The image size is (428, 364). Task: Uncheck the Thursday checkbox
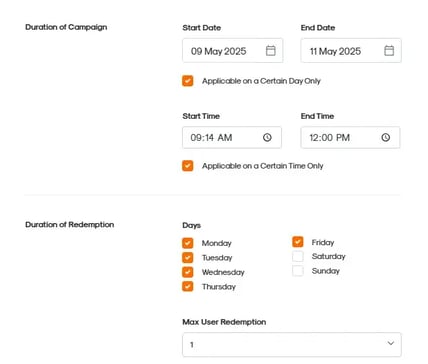coord(188,286)
